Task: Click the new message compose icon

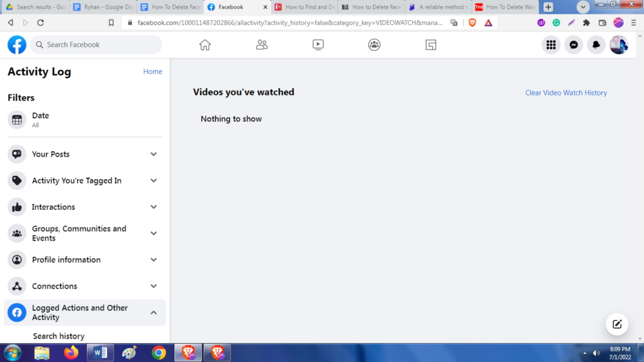Action: [617, 324]
